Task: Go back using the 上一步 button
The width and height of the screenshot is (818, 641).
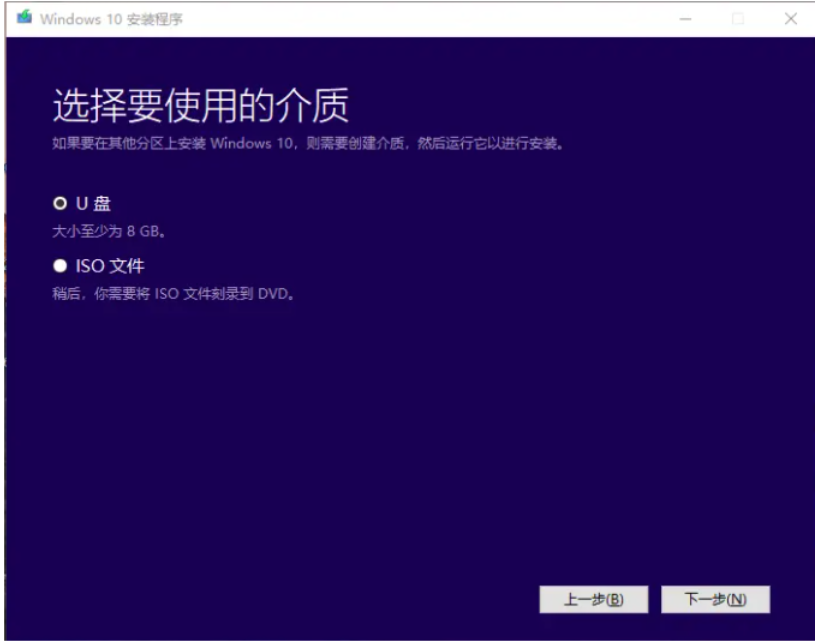Action: (594, 598)
